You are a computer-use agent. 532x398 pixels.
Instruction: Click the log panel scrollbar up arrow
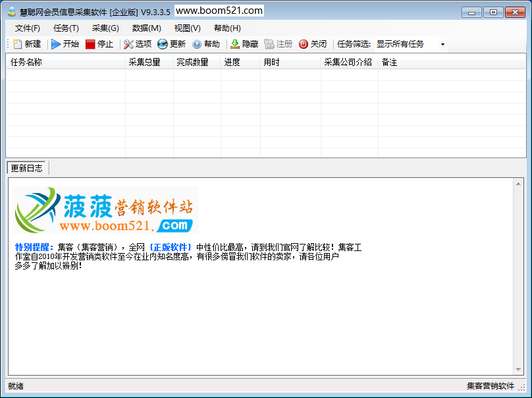pos(518,184)
